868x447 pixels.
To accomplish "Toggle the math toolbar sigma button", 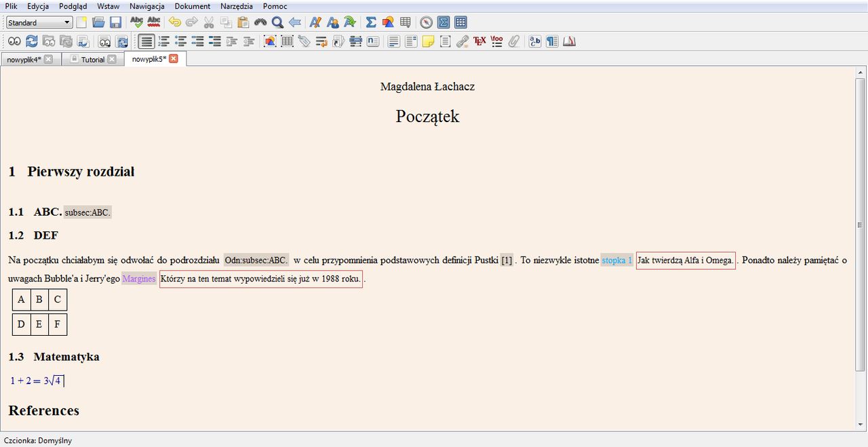I will pyautogui.click(x=443, y=22).
